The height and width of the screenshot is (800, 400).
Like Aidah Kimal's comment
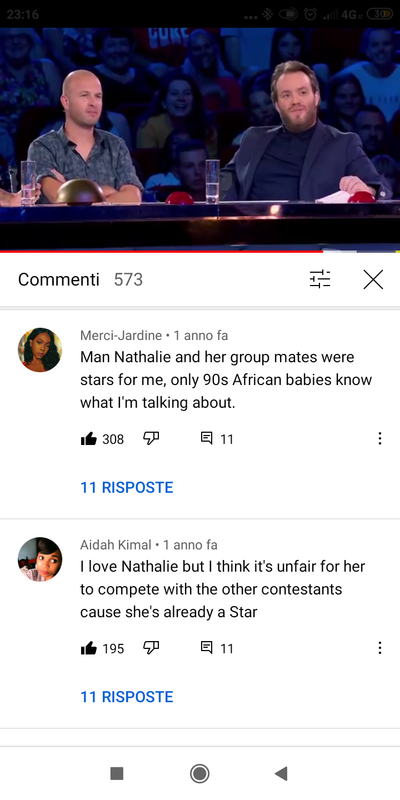click(x=89, y=648)
